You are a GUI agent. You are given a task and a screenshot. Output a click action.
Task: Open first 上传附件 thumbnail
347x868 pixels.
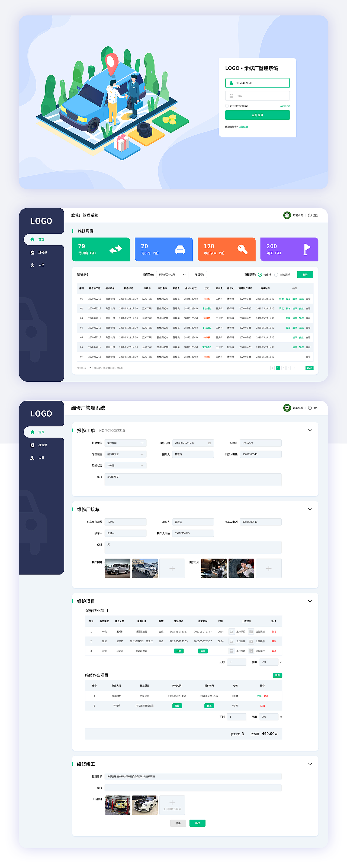pyautogui.click(x=117, y=805)
